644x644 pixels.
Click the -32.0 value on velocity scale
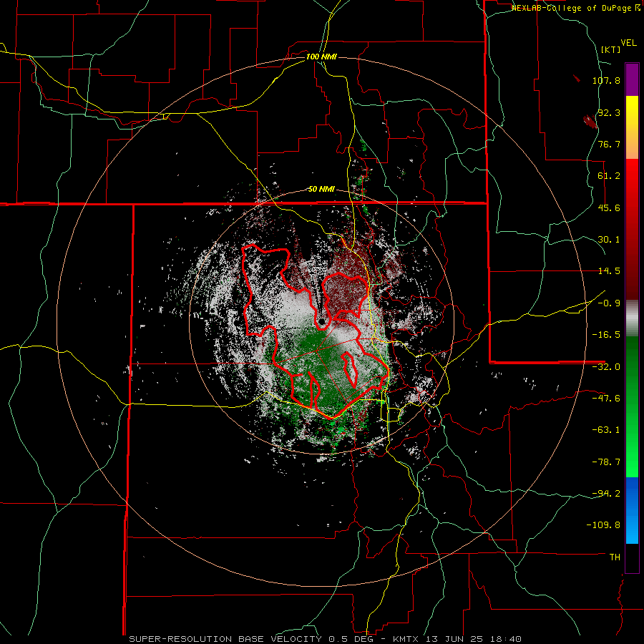[606, 367]
